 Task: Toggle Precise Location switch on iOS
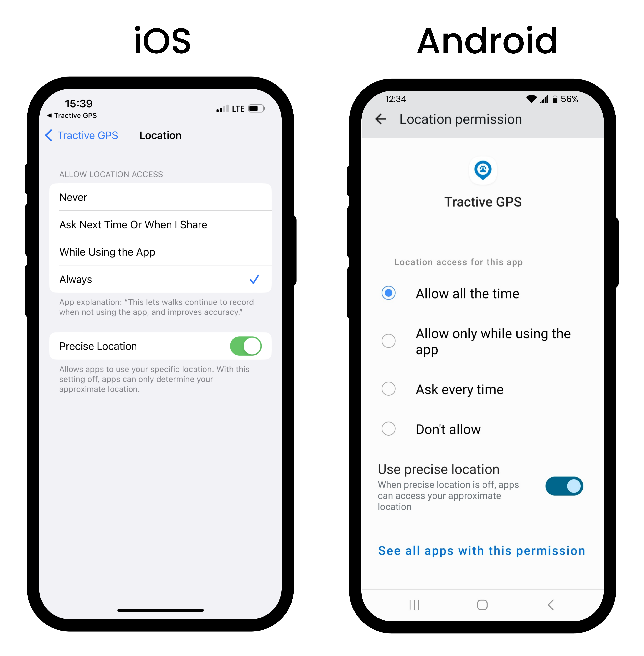(250, 345)
